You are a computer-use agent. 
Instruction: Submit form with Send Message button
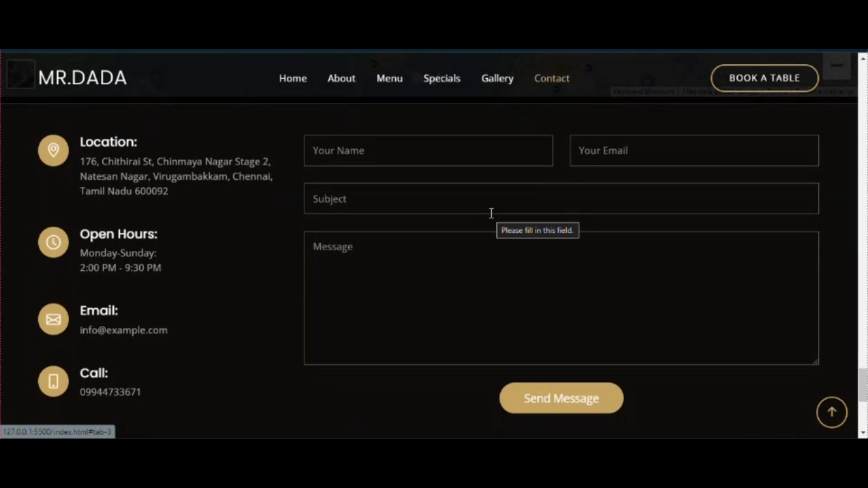561,398
